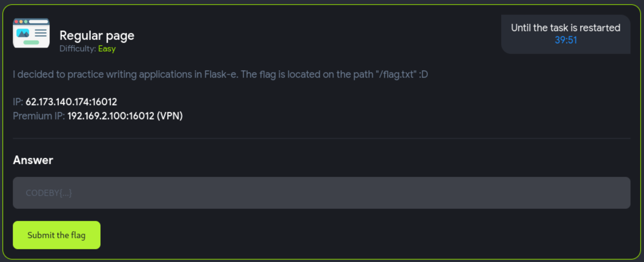Screen dimensions: 644x262
Task: Click the word "Flask-e" in the description
Action: pos(221,74)
